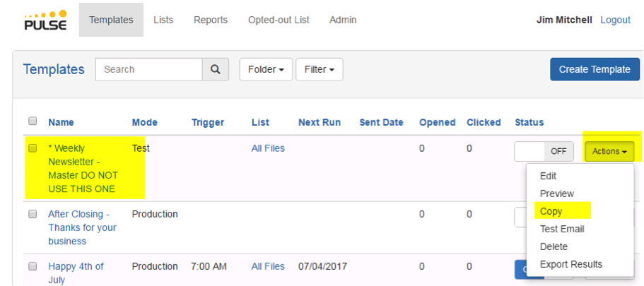Screen dimensions: 644x286
Task: Go to the Reports tab
Action: (x=210, y=20)
